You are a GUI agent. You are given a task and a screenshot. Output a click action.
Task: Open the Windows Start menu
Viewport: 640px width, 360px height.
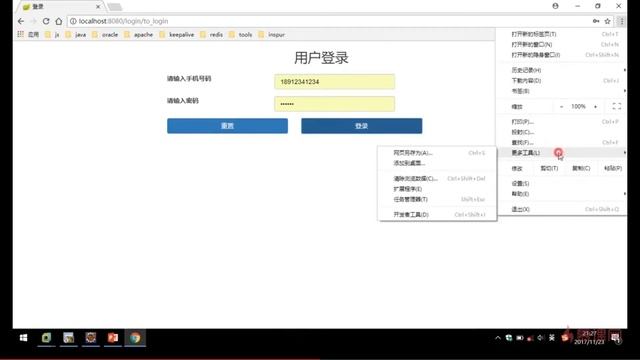coord(23,338)
